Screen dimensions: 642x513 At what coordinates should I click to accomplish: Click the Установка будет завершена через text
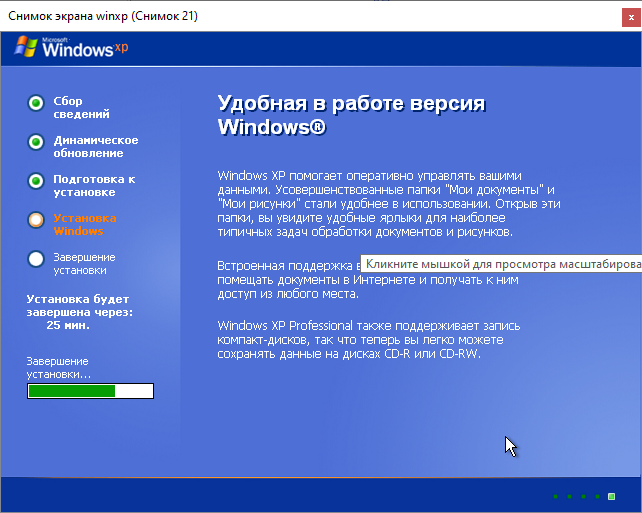(80, 306)
